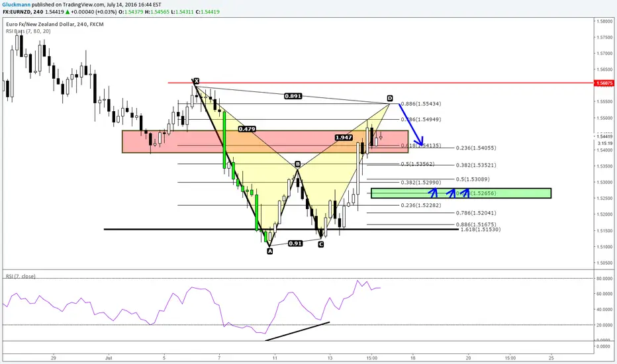Click the 3:15:19 countdown timer label
The height and width of the screenshot is (364, 617).
604,144
